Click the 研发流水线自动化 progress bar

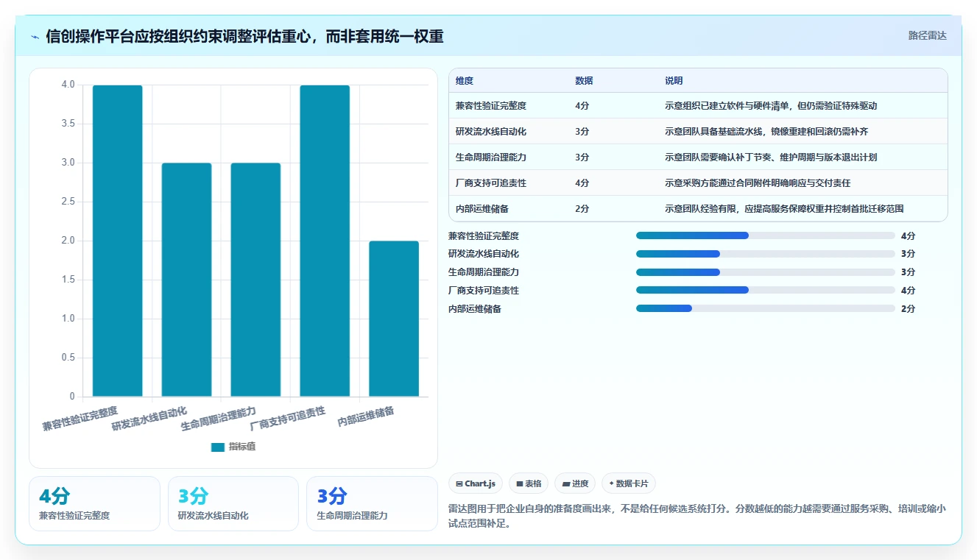coord(766,254)
